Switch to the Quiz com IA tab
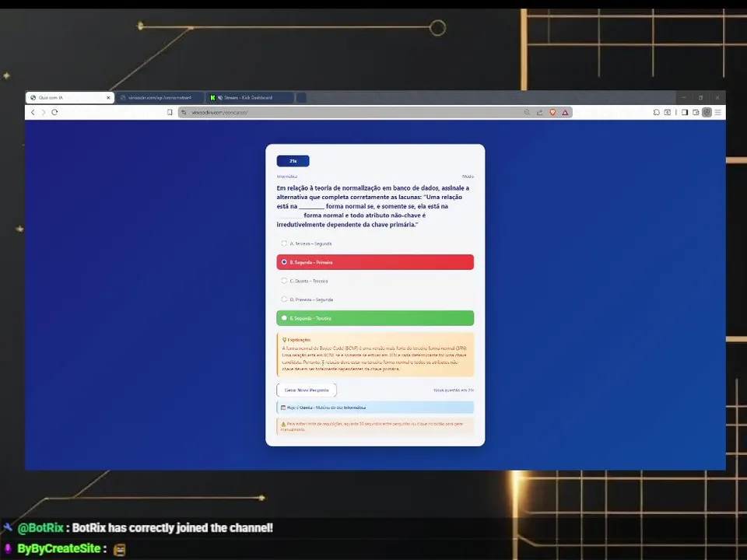This screenshot has width=747, height=560. [x=69, y=98]
